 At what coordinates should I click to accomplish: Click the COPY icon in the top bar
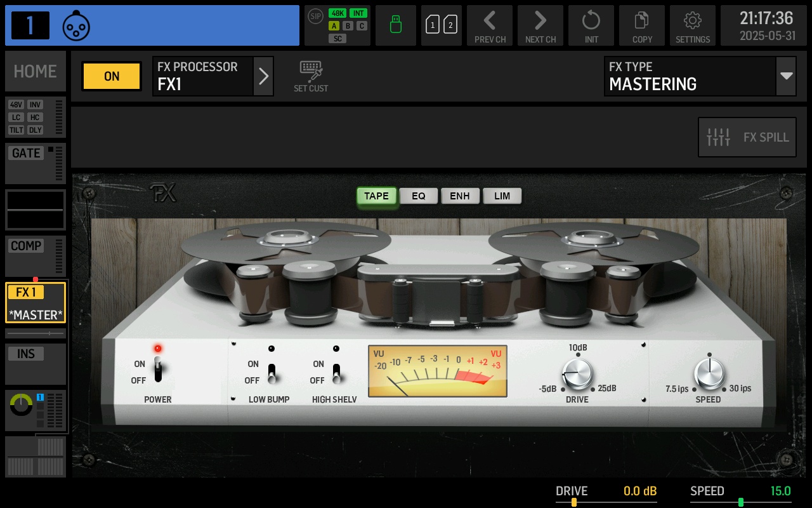pyautogui.click(x=642, y=25)
